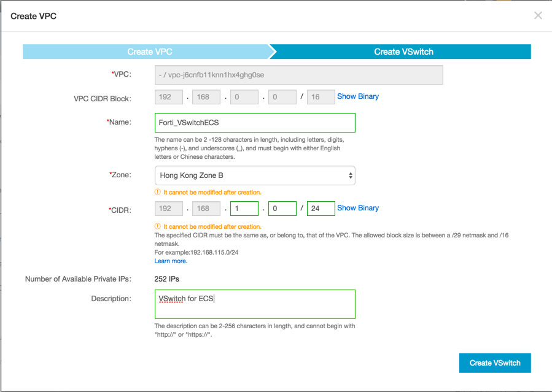Show Binary for VPC CIDR Block

[x=358, y=96]
